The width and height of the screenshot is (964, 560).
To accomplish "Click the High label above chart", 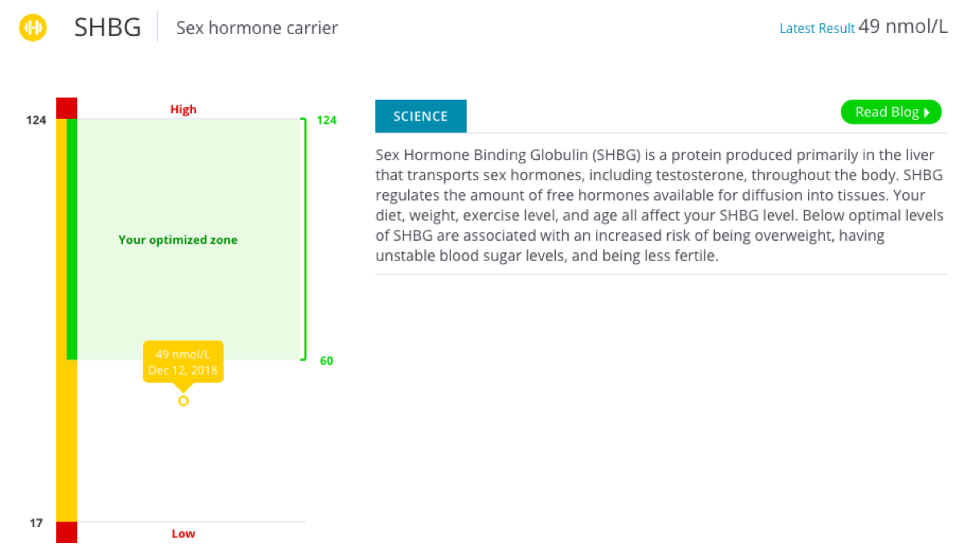I will tap(183, 109).
